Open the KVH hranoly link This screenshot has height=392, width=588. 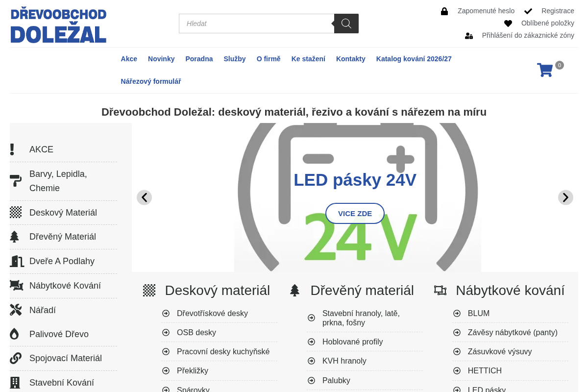pos(344,361)
